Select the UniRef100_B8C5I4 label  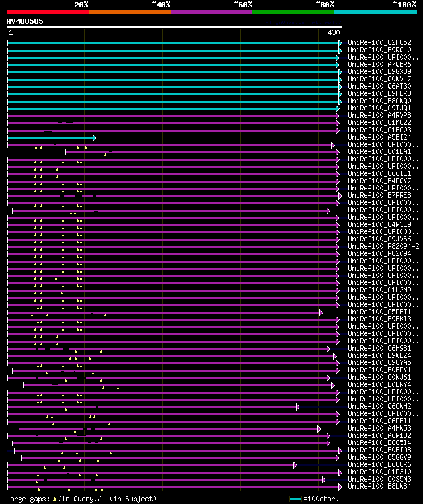[x=379, y=443]
